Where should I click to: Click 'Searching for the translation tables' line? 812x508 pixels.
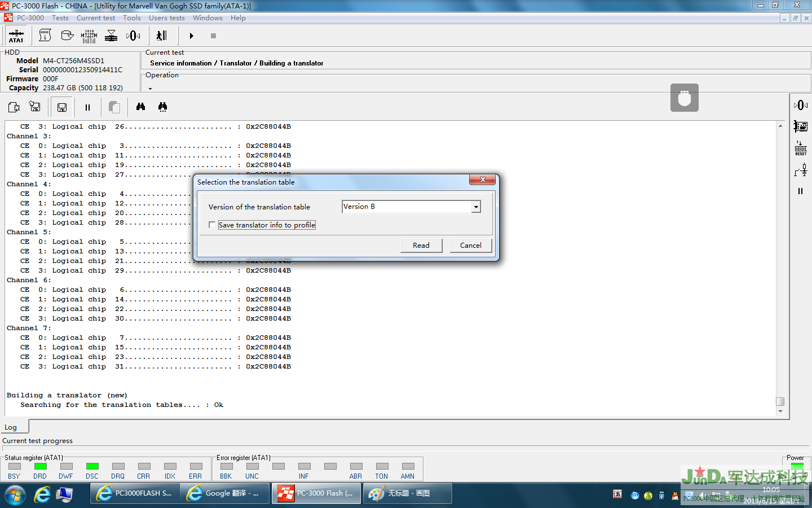122,405
